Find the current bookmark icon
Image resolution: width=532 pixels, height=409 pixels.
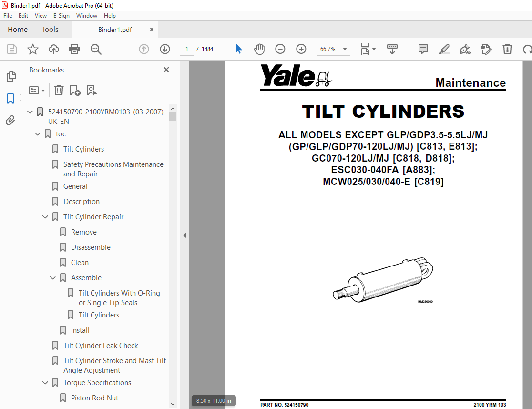[x=92, y=90]
